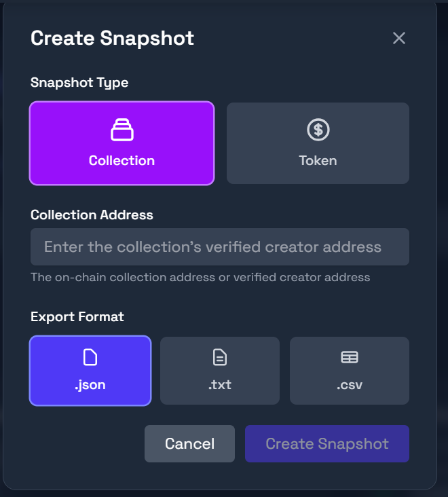This screenshot has height=497, width=448.
Task: Focus the Collection Address input field
Action: pyautogui.click(x=220, y=246)
